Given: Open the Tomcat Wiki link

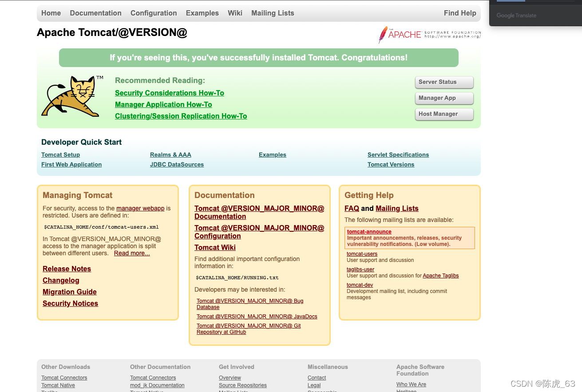Looking at the screenshot, I should [x=215, y=247].
